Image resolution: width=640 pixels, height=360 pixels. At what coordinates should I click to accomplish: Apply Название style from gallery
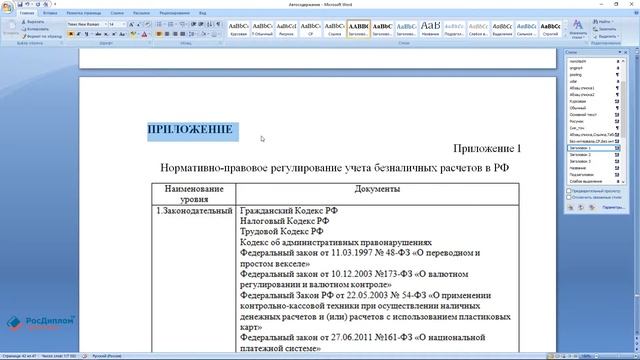click(x=430, y=29)
